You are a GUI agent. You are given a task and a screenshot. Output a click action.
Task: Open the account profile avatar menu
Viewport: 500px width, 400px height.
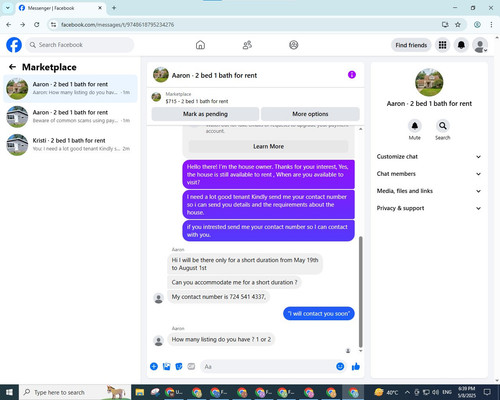tap(480, 45)
